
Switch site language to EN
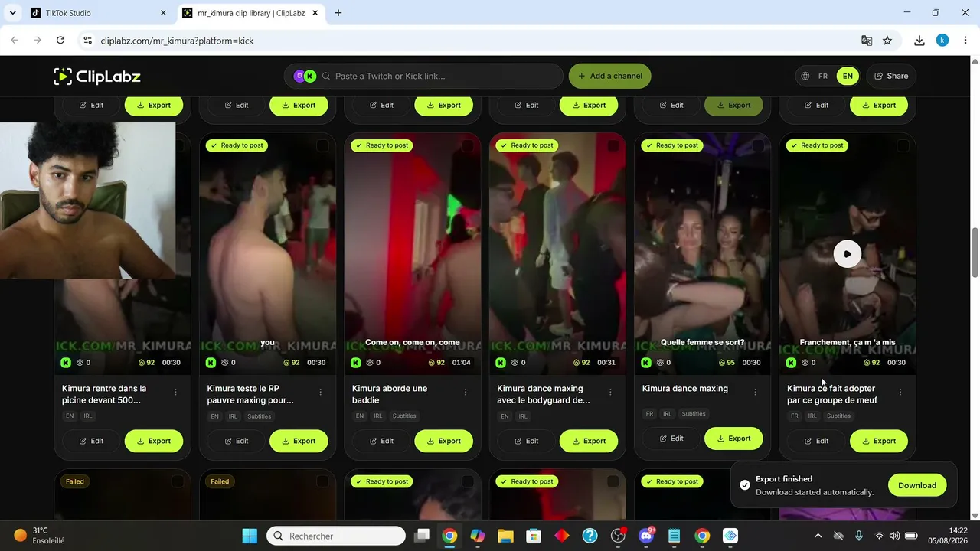(x=848, y=76)
